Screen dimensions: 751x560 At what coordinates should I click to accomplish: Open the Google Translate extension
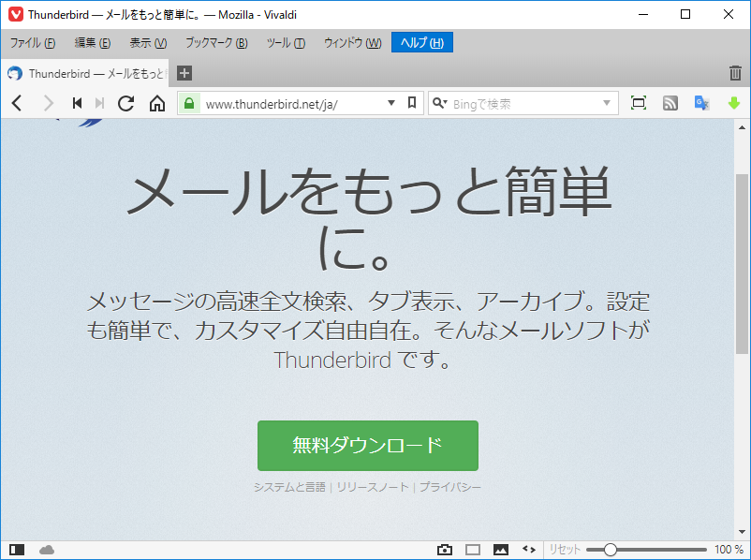[x=701, y=103]
